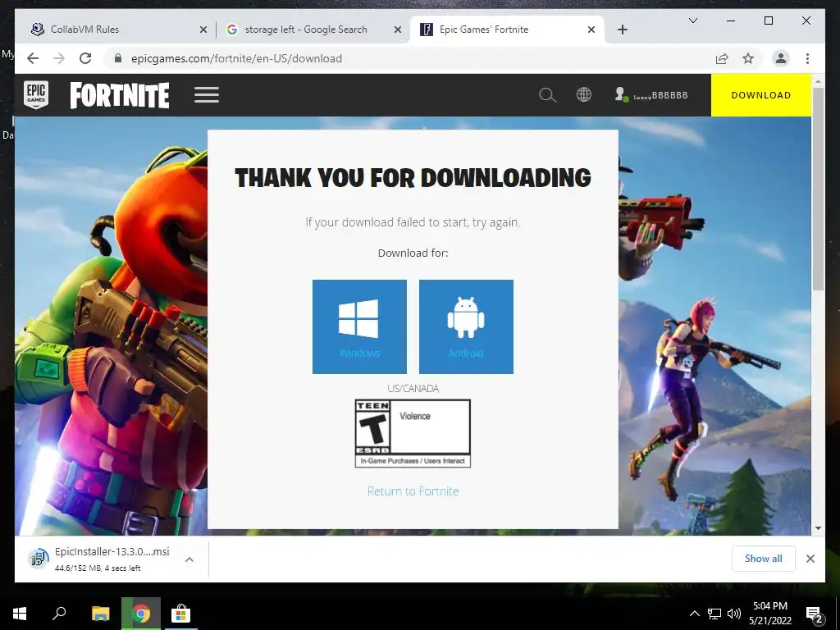The image size is (840, 630).
Task: Open File Explorer from the taskbar
Action: [100, 614]
